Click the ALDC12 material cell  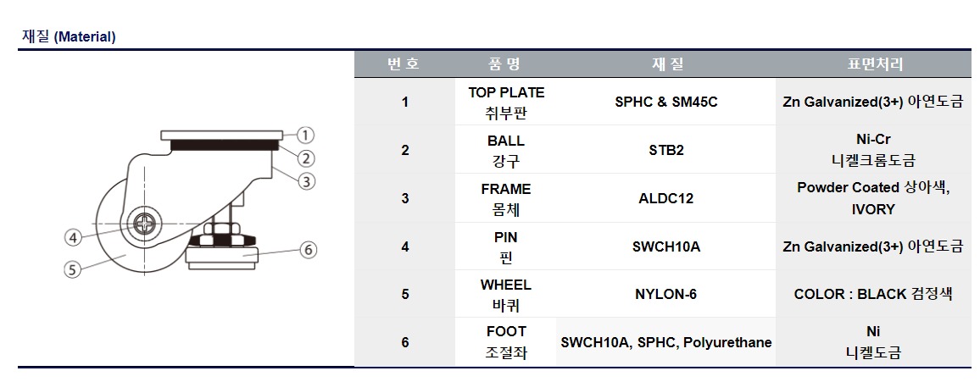(x=666, y=198)
